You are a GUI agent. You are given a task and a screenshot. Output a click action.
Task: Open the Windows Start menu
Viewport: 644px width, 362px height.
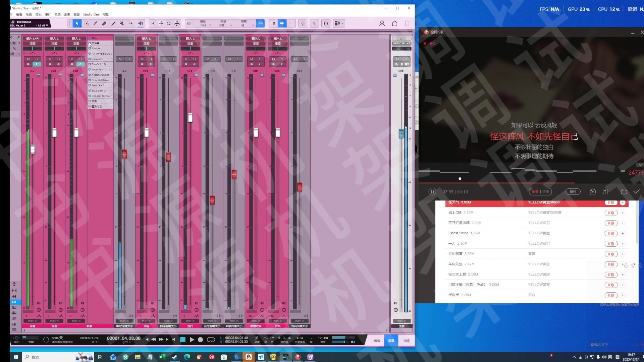click(x=15, y=357)
